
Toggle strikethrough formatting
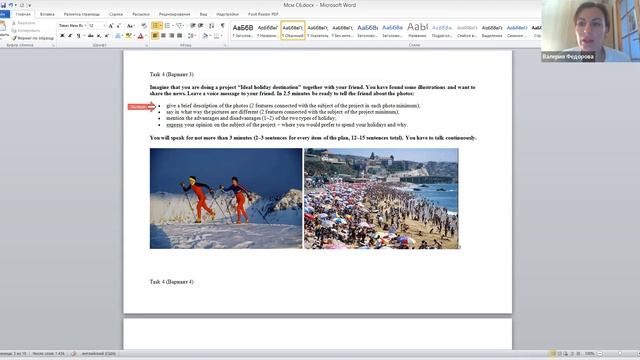click(90, 36)
